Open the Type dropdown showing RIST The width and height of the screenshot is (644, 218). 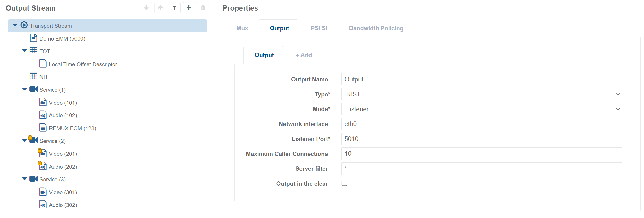pos(481,94)
